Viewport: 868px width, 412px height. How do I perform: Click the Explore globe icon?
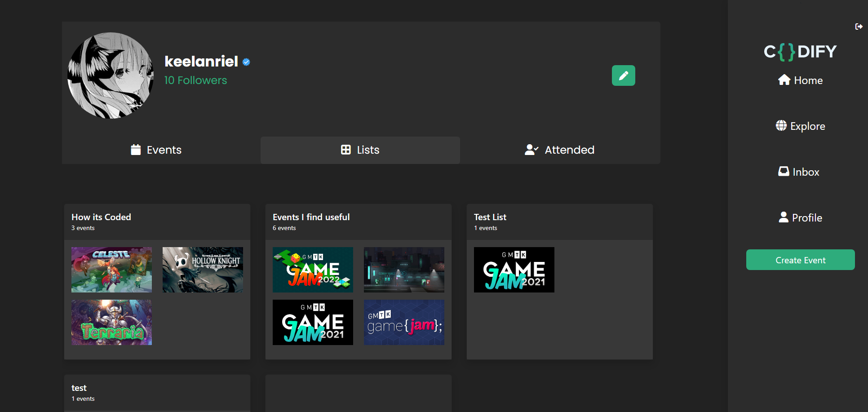pyautogui.click(x=781, y=126)
